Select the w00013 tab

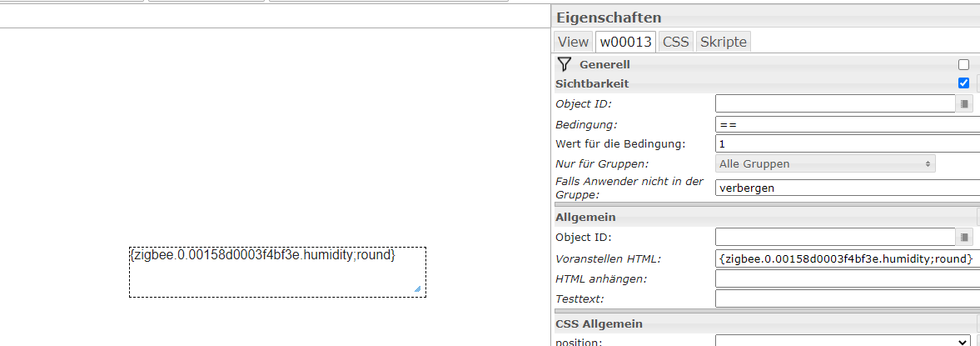pyautogui.click(x=625, y=42)
